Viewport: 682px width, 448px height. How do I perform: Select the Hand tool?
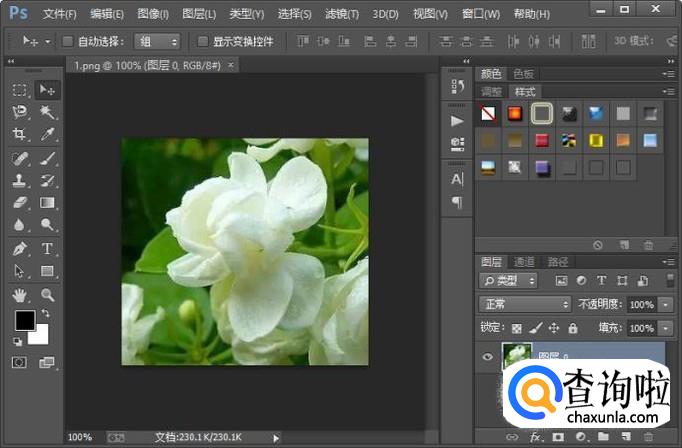coord(19,295)
